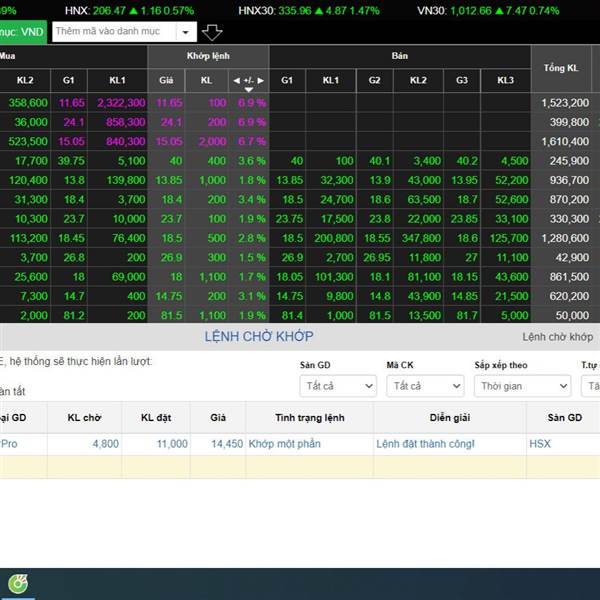The width and height of the screenshot is (600, 600).
Task: Select the 'Khớp một phần' order status cell
Action: [285, 443]
